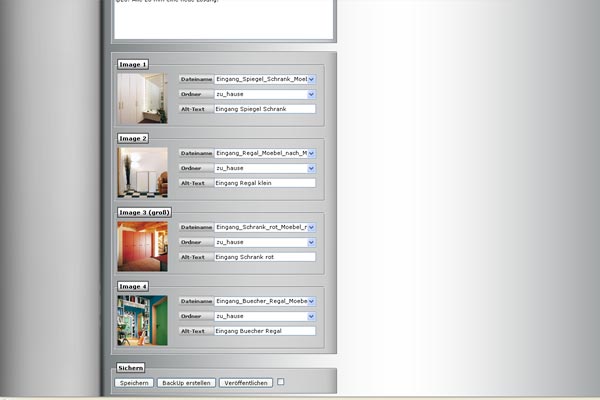Click the BackUp erstellen button
Image resolution: width=600 pixels, height=400 pixels.
click(186, 383)
